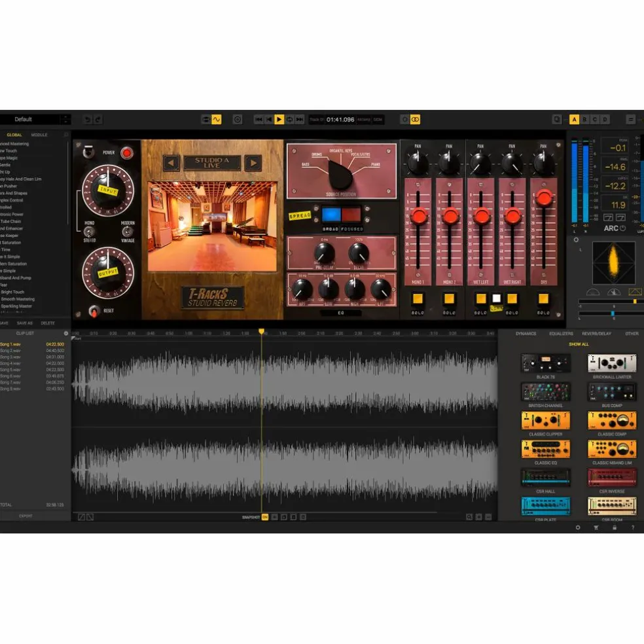The image size is (644, 644).
Task: Click the Studio A Live room photo
Action: tap(212, 226)
